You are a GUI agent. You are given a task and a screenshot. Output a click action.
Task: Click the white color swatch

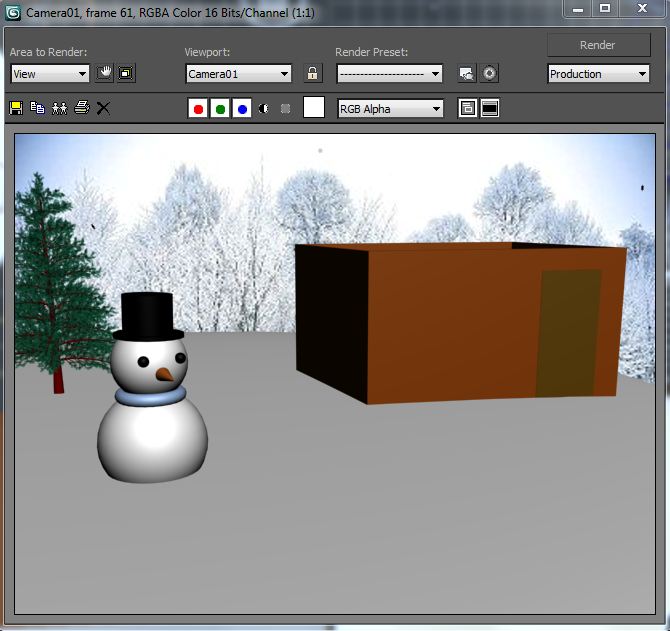click(x=314, y=107)
